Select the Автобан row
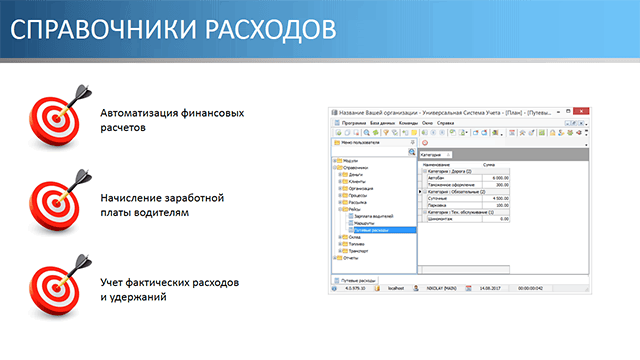This screenshot has width=640, height=360. tap(468, 178)
